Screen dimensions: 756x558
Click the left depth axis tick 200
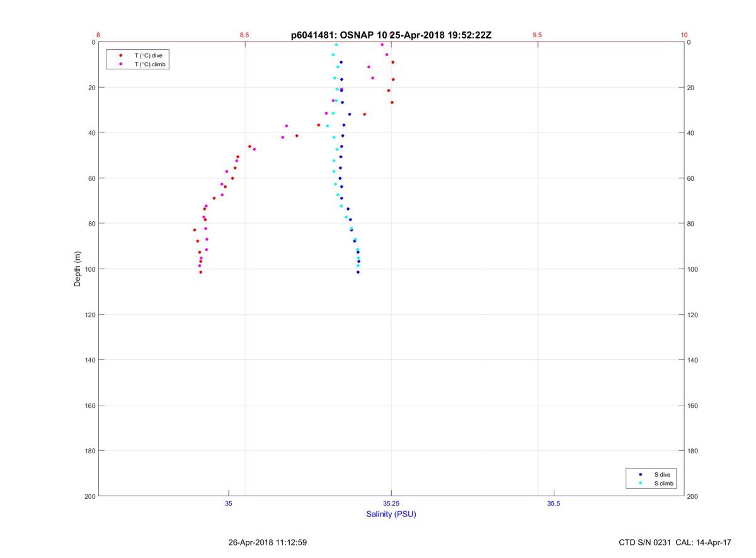coord(89,496)
